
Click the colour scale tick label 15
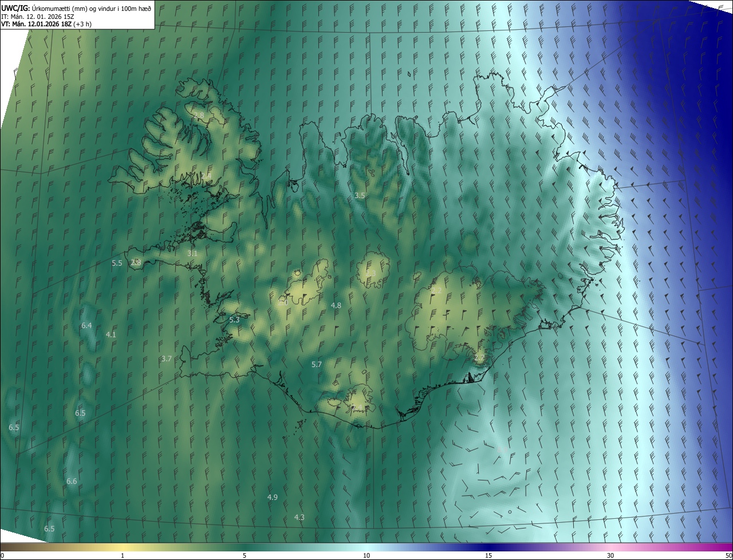tap(488, 555)
